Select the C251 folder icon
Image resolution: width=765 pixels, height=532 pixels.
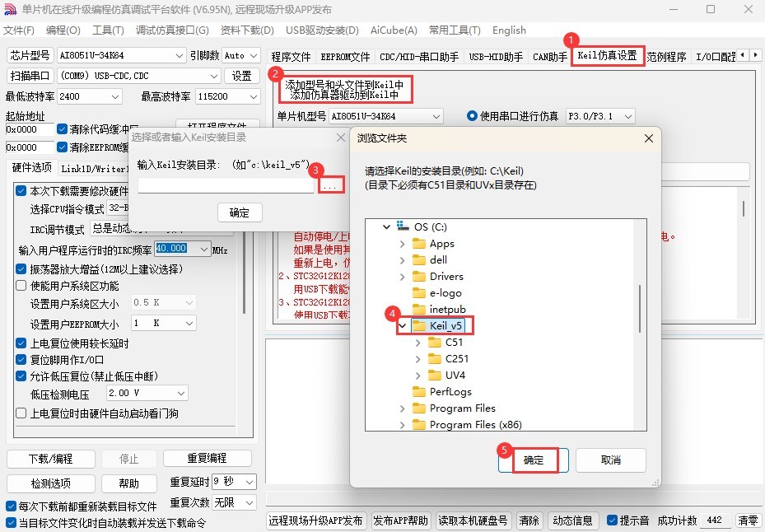434,359
